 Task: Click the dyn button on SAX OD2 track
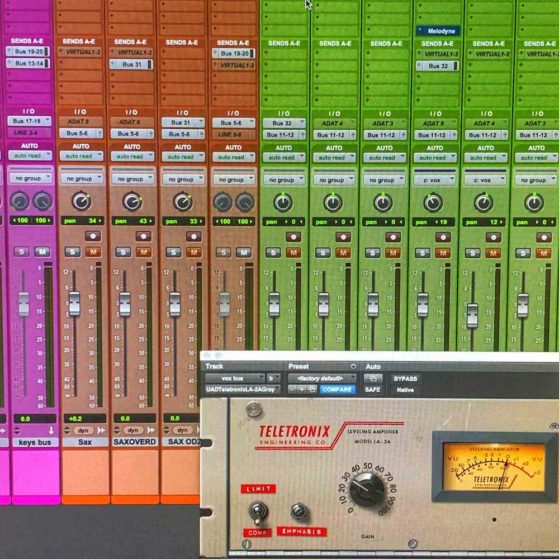183,430
